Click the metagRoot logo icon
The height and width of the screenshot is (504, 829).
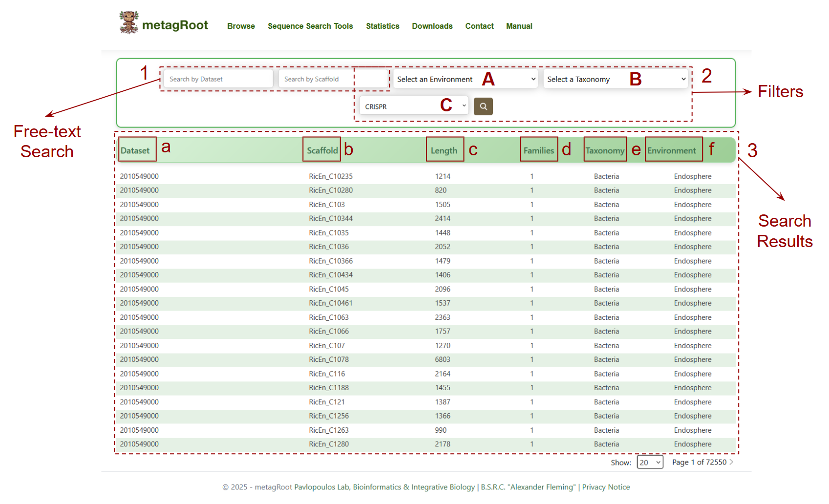click(129, 22)
